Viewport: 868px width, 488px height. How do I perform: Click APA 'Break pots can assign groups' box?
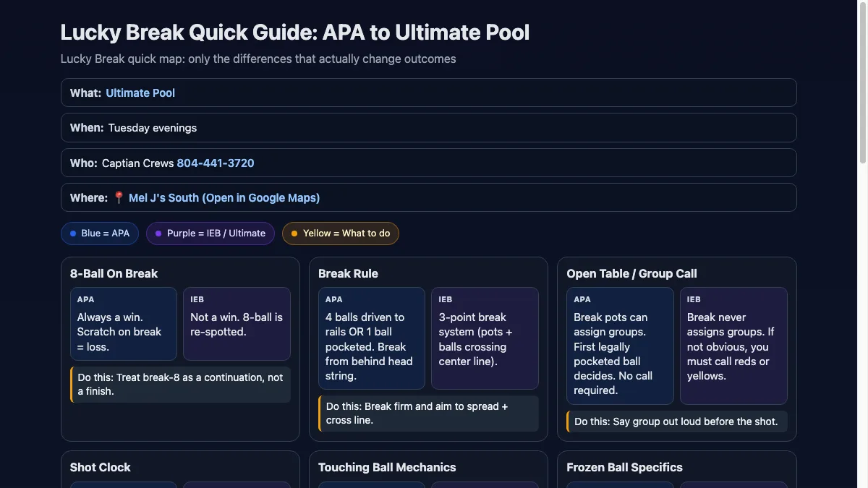click(x=620, y=346)
